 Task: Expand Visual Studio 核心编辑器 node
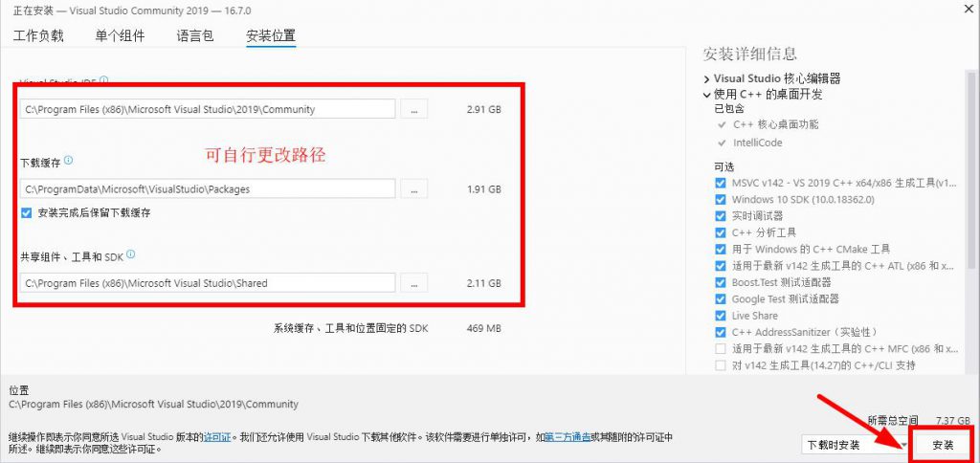pyautogui.click(x=706, y=79)
